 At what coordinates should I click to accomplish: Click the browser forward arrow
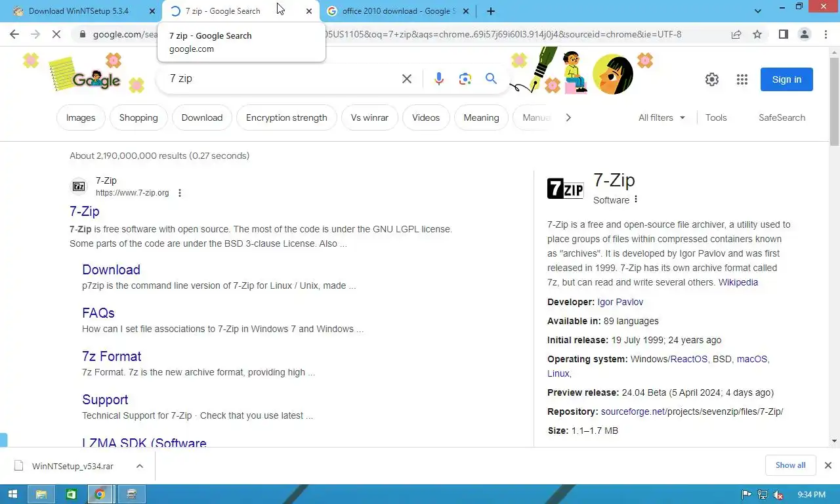pos(35,34)
